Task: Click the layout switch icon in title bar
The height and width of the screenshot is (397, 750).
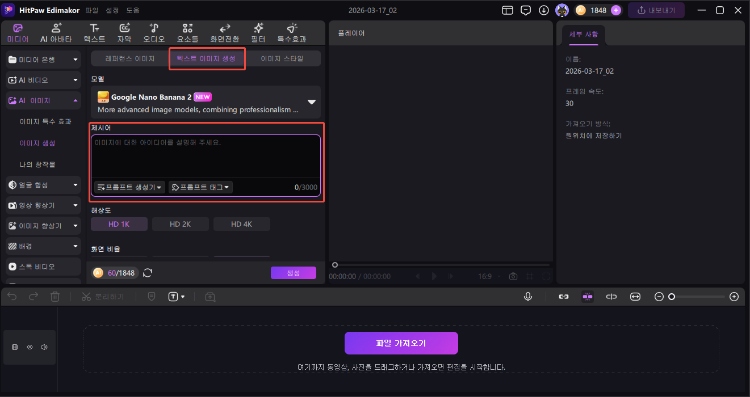Action: tap(507, 11)
